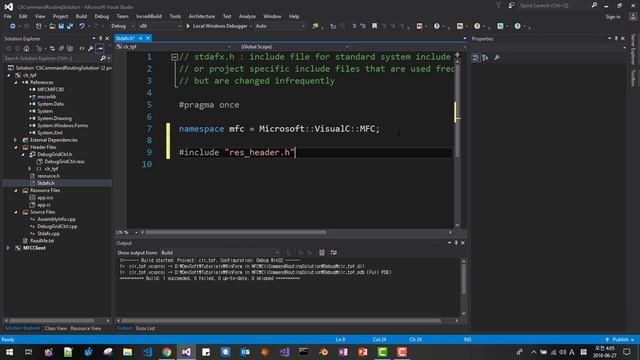The width and height of the screenshot is (640, 360).
Task: Pin the Stdafx.h tab
Action: pos(141,38)
